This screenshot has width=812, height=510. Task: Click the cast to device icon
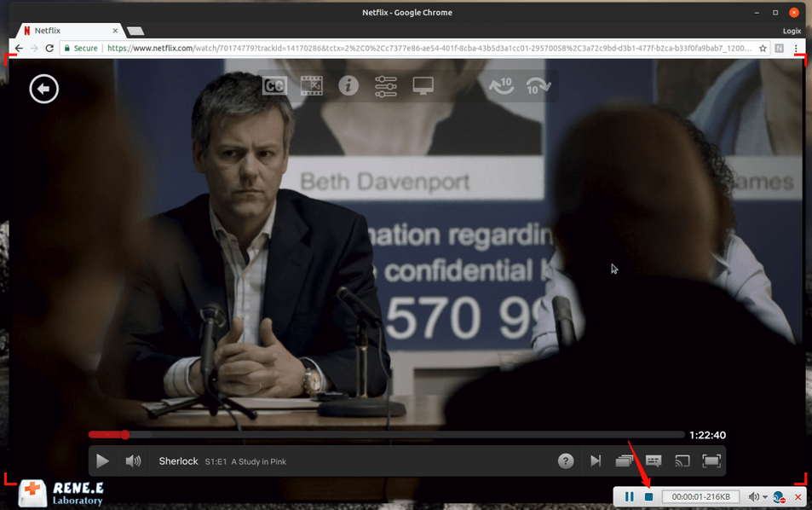[x=682, y=461]
